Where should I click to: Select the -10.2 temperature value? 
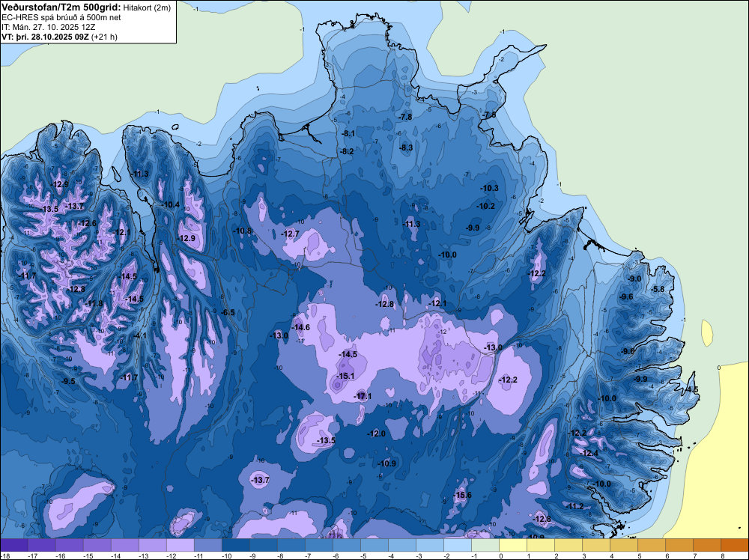tap(486, 206)
